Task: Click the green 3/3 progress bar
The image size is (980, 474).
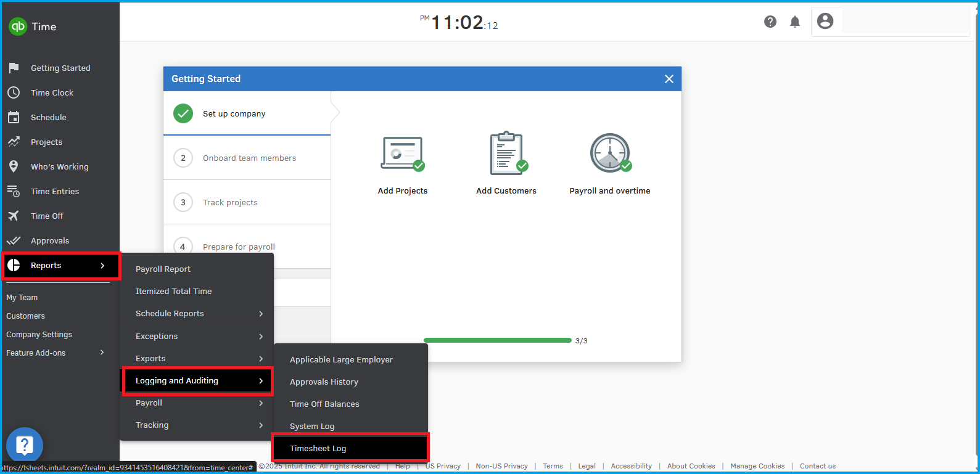Action: 497,340
